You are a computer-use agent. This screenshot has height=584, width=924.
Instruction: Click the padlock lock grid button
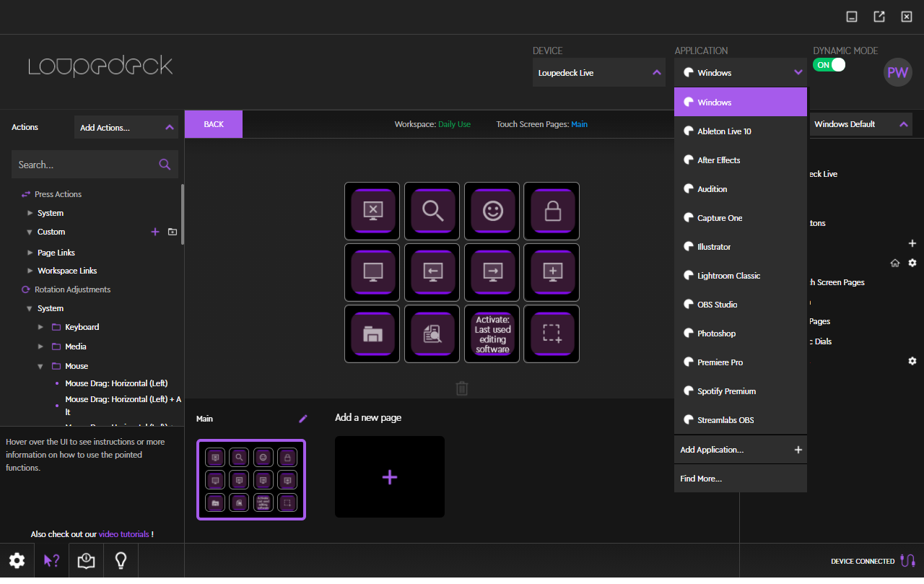pyautogui.click(x=552, y=211)
